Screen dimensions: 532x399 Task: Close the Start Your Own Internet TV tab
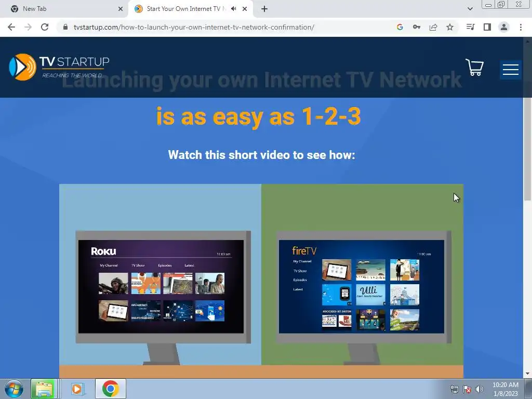245,9
